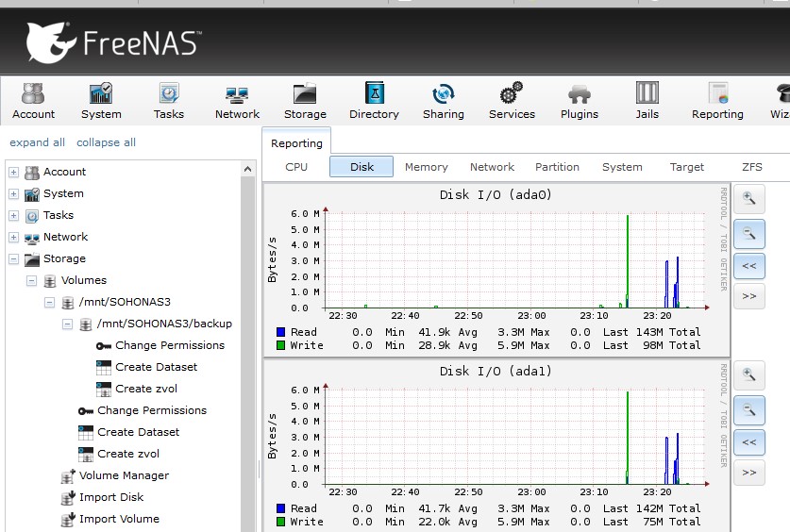This screenshot has width=790, height=532.
Task: Click the expand all link
Action: (38, 142)
